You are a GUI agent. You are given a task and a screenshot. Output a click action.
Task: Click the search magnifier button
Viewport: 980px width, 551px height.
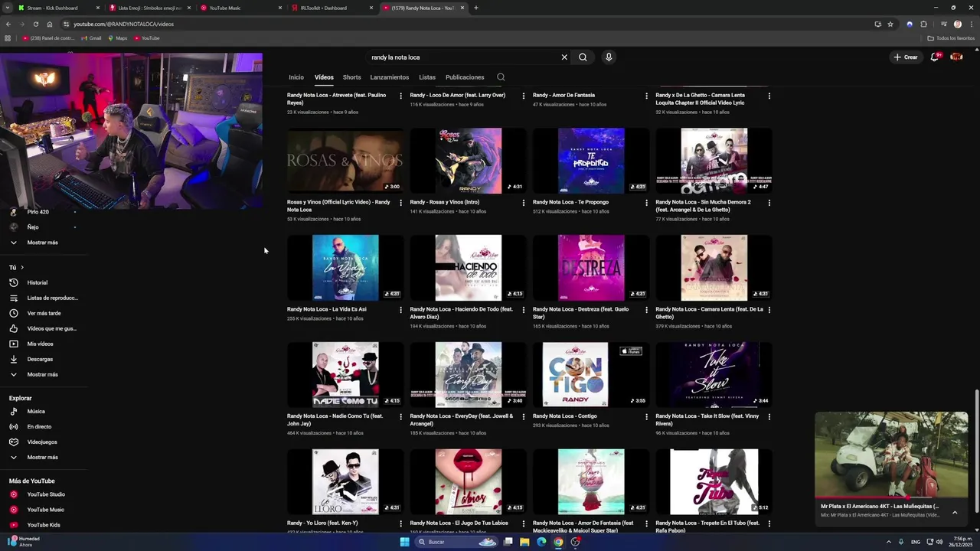click(x=583, y=57)
